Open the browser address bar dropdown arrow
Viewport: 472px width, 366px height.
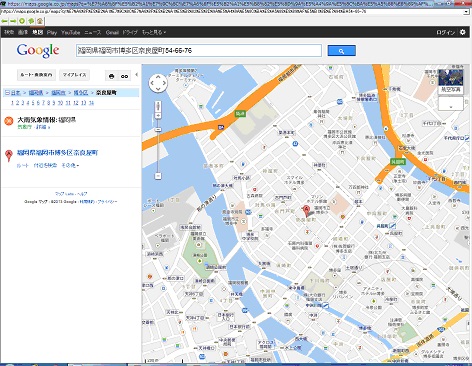click(x=466, y=11)
